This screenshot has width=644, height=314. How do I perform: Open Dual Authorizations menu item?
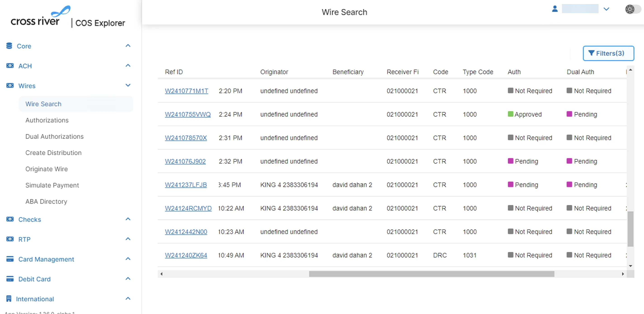pos(54,136)
